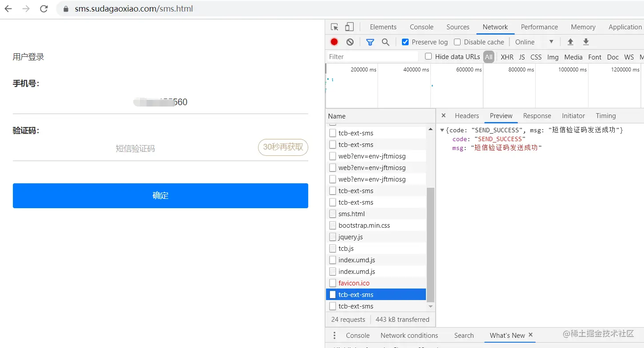
Task: Filter requests by Media type
Action: pyautogui.click(x=573, y=57)
